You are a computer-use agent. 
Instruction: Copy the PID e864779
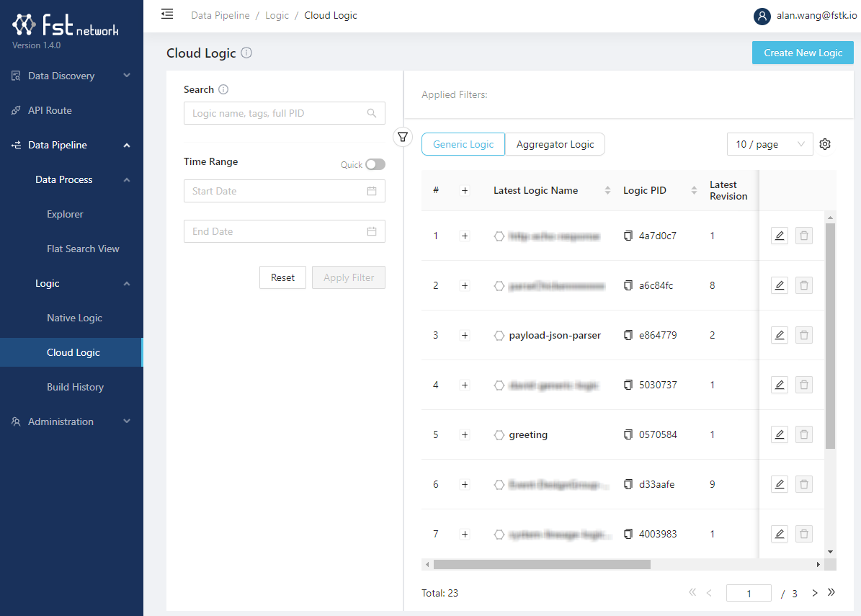click(628, 335)
